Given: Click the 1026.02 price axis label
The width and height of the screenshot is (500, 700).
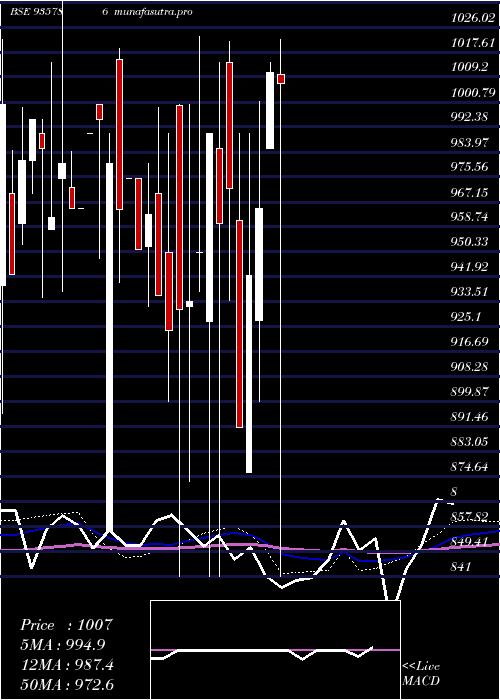Looking at the screenshot, I should pyautogui.click(x=473, y=18).
